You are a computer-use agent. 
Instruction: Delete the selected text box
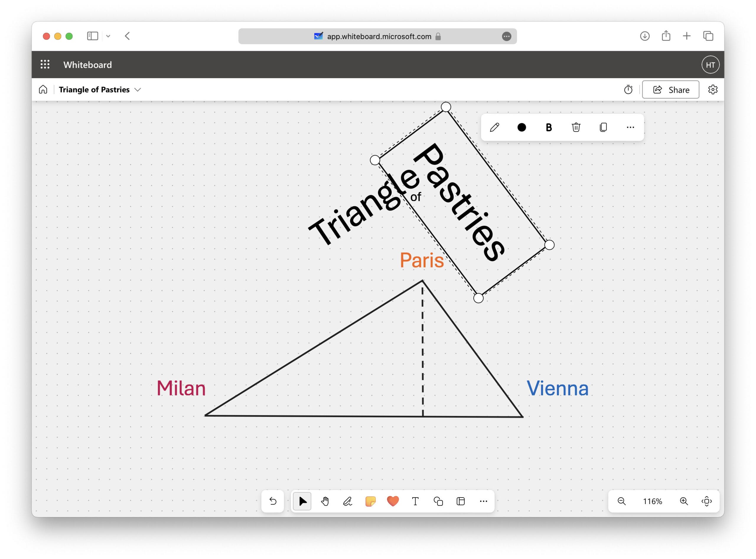pos(576,127)
